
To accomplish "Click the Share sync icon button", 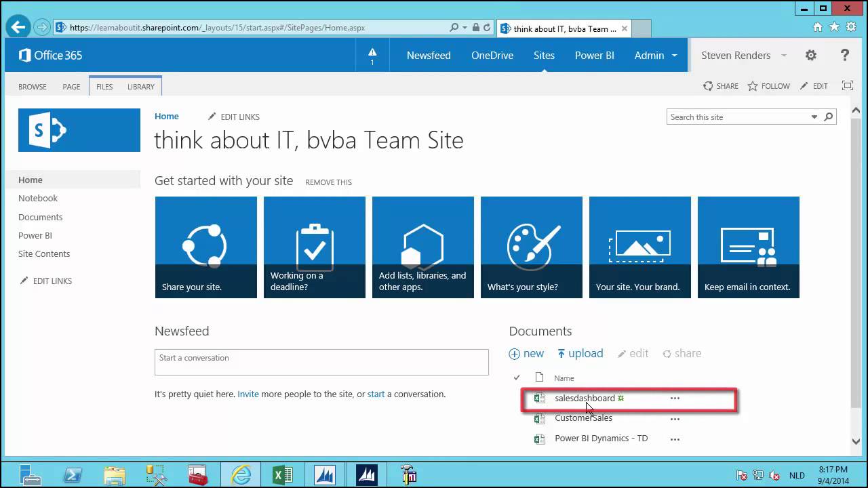I will [x=721, y=86].
